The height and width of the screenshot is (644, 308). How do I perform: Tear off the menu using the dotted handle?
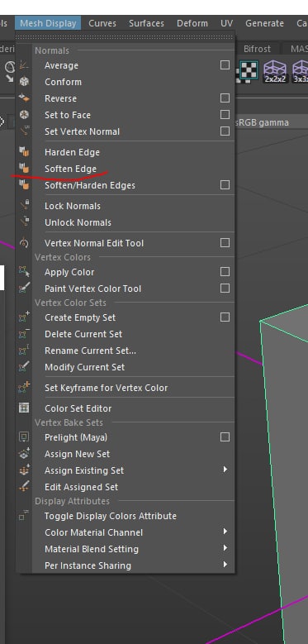point(125,37)
